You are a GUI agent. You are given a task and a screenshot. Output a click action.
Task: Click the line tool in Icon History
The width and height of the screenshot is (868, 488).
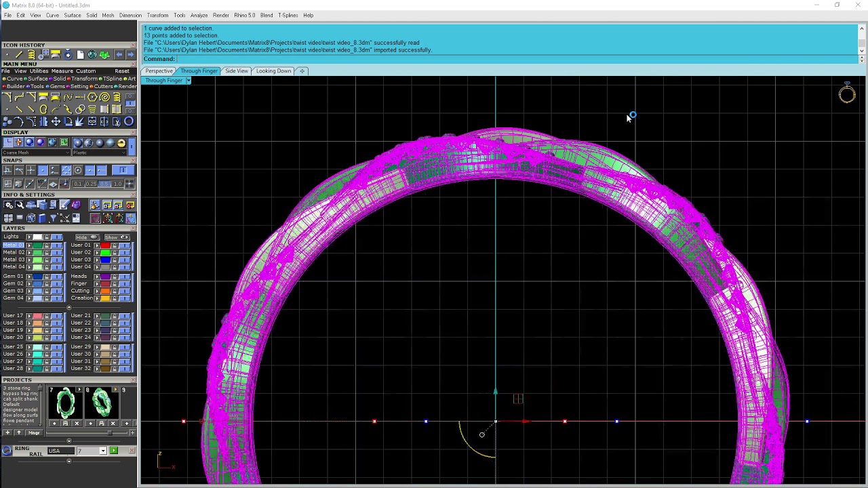[x=18, y=54]
